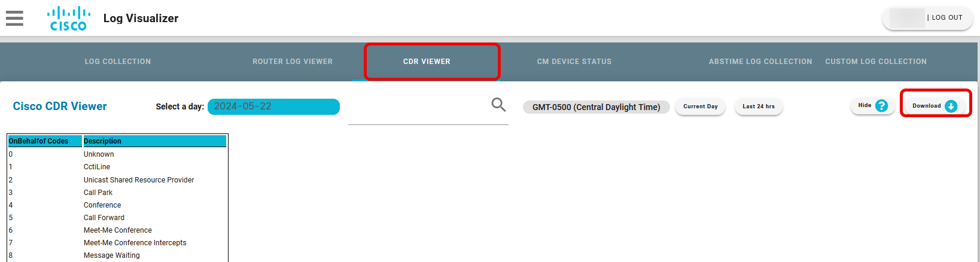Click the Cisco logo
Screen dimensions: 980x262
69,19
